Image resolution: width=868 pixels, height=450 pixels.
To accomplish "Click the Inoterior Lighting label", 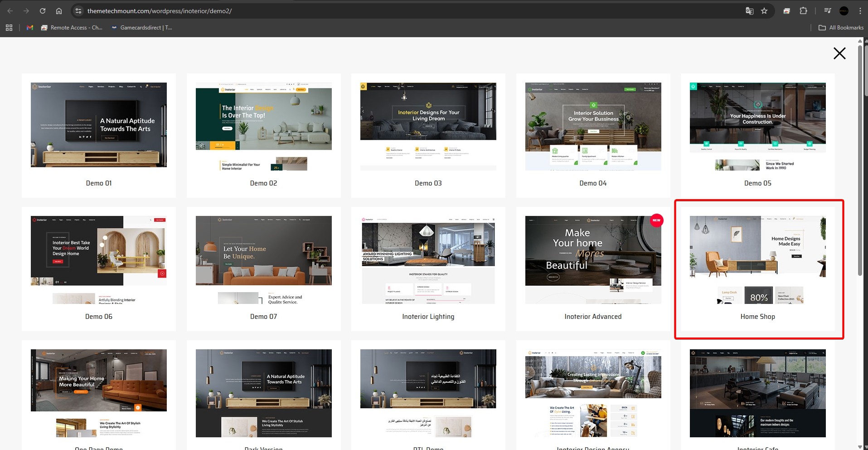I will [x=428, y=317].
